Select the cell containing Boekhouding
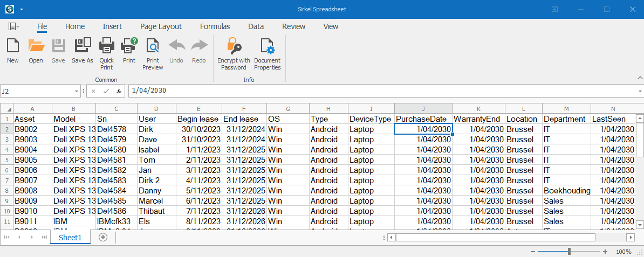Image resolution: width=644 pixels, height=257 pixels. point(567,191)
